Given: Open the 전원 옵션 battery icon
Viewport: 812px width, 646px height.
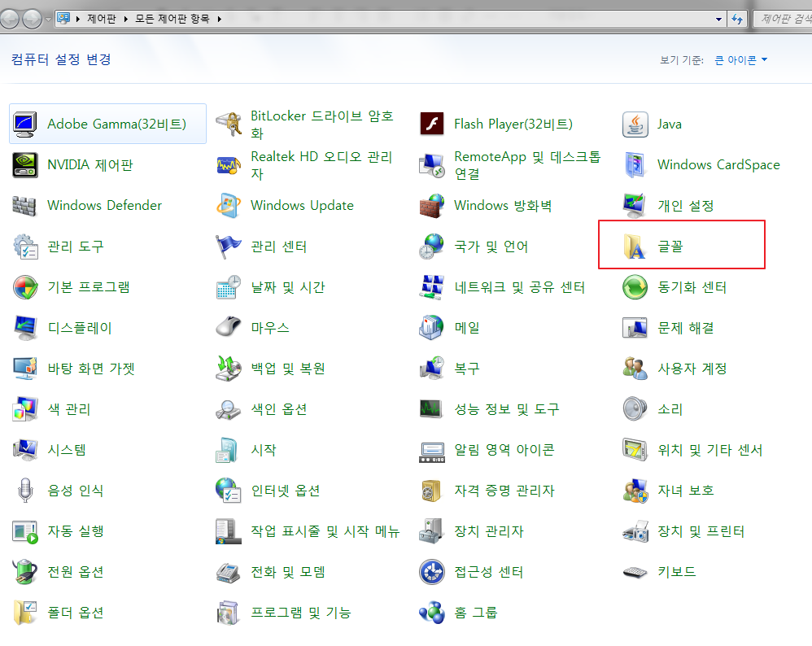Looking at the screenshot, I should point(25,572).
